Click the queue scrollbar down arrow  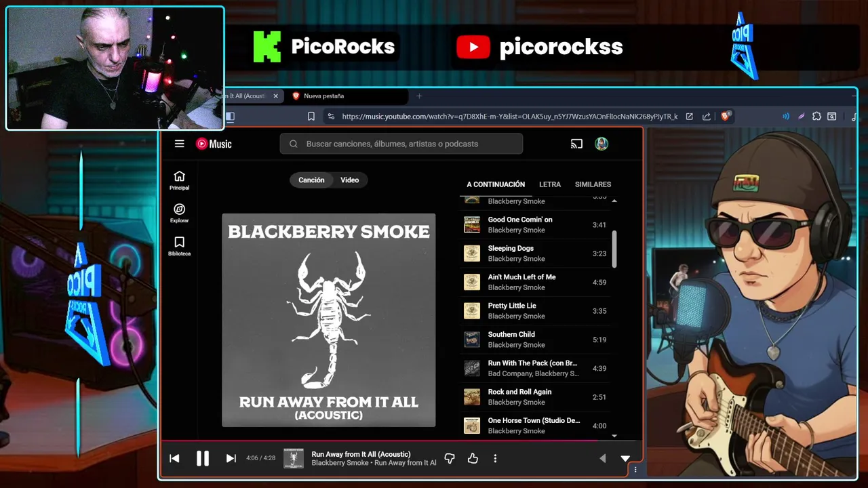[614, 436]
